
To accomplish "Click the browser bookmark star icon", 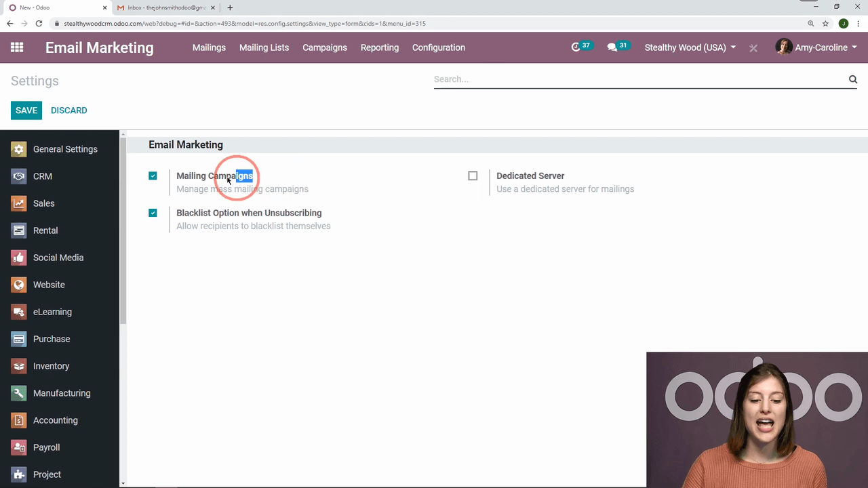I will tap(825, 23).
